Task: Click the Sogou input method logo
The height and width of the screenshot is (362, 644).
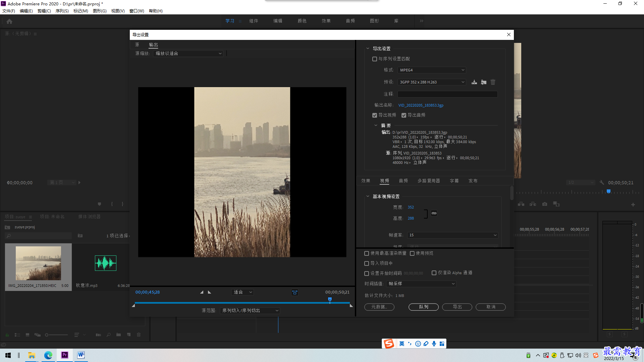Action: point(389,344)
